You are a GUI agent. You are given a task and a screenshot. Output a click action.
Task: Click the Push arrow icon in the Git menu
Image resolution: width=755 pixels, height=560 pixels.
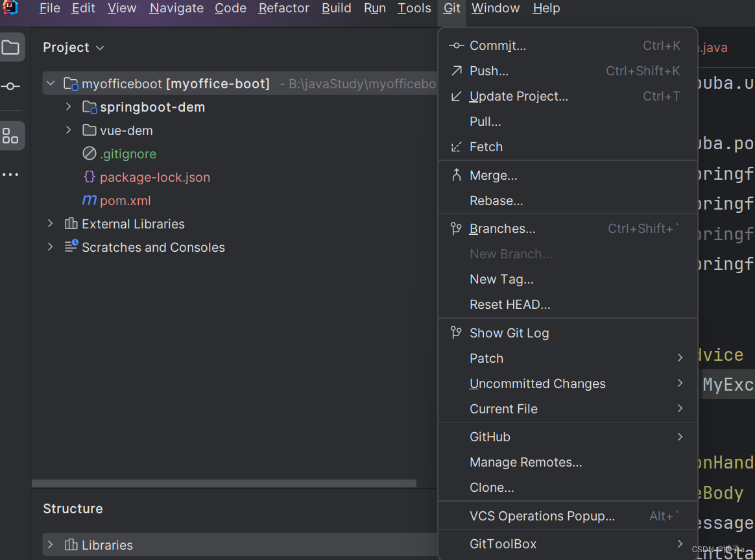tap(456, 71)
